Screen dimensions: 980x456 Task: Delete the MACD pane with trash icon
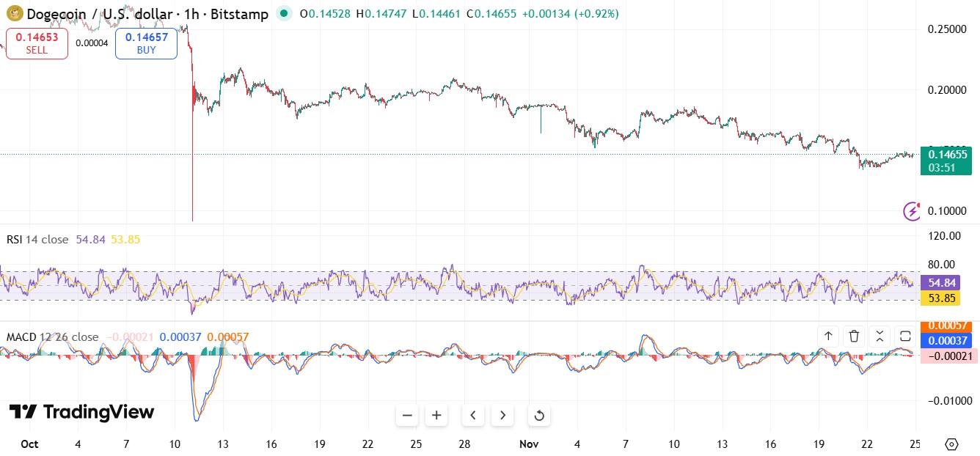pyautogui.click(x=854, y=337)
